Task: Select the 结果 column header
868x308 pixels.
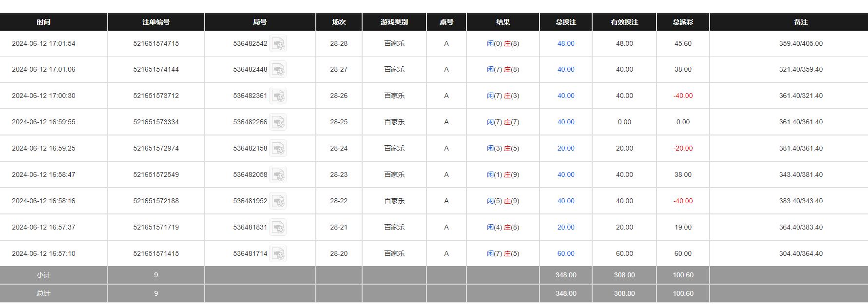Action: coord(503,22)
